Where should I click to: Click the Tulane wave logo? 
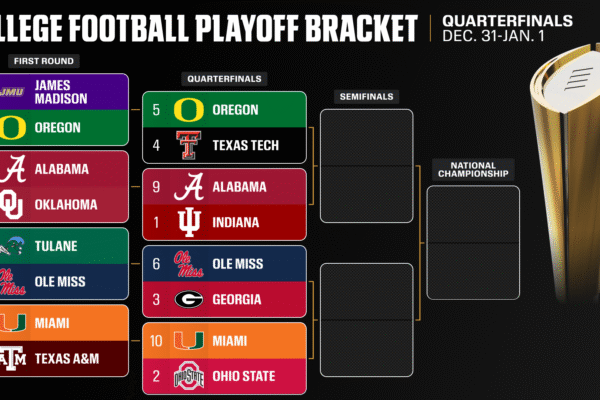[x=14, y=245]
